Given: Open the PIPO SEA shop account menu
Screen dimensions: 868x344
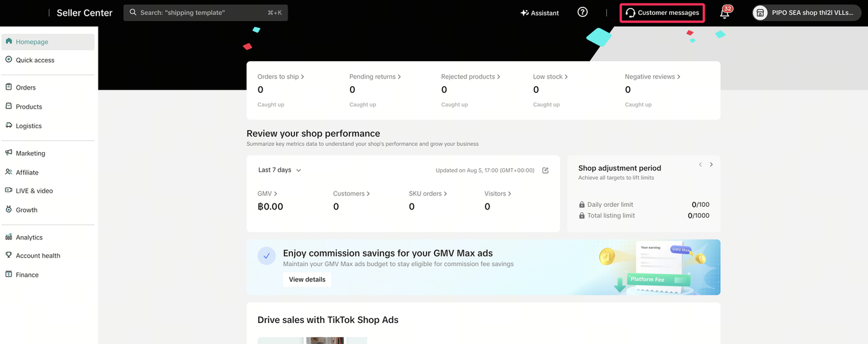Looking at the screenshot, I should pos(806,13).
